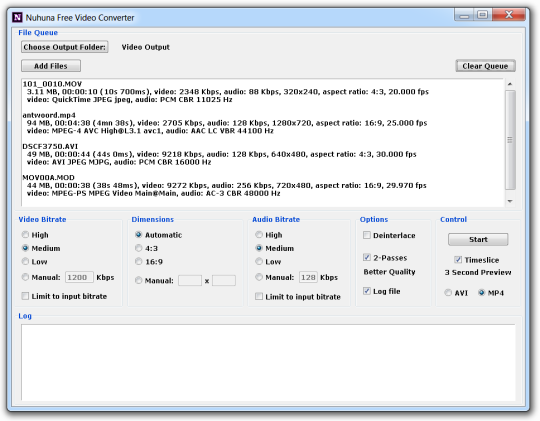Choose Low audio bitrate
Image resolution: width=540 pixels, height=421 pixels.
click(x=259, y=261)
